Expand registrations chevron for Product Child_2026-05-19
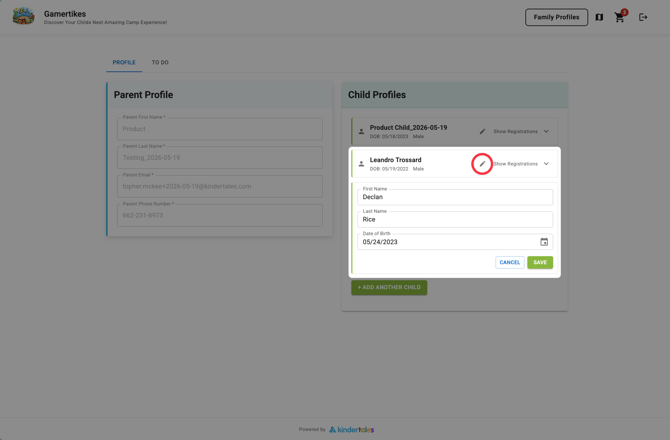The image size is (670, 440). (546, 131)
